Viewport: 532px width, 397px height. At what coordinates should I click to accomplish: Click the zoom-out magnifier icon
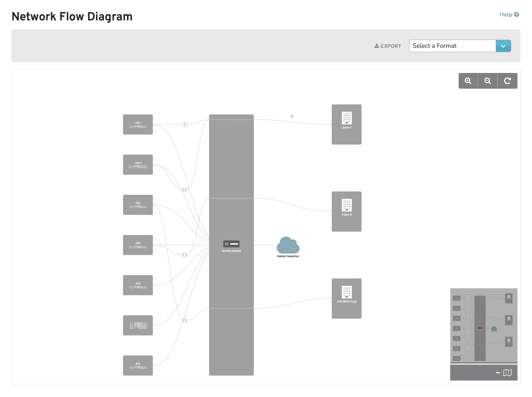pos(487,81)
